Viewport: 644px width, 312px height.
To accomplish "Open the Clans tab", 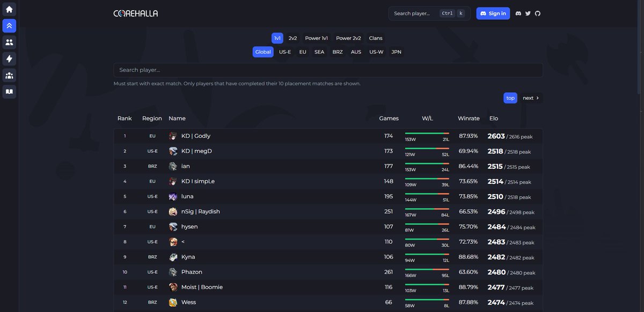I will [376, 38].
